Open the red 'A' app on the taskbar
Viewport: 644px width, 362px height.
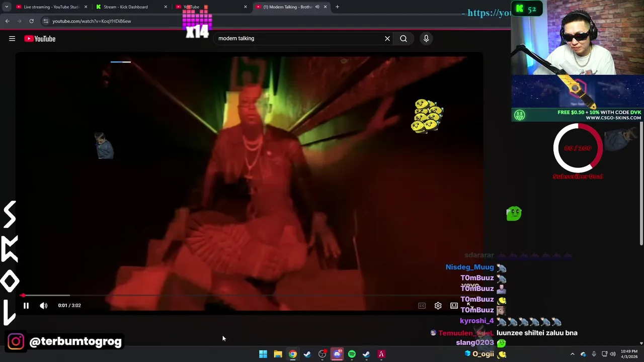pos(381,354)
